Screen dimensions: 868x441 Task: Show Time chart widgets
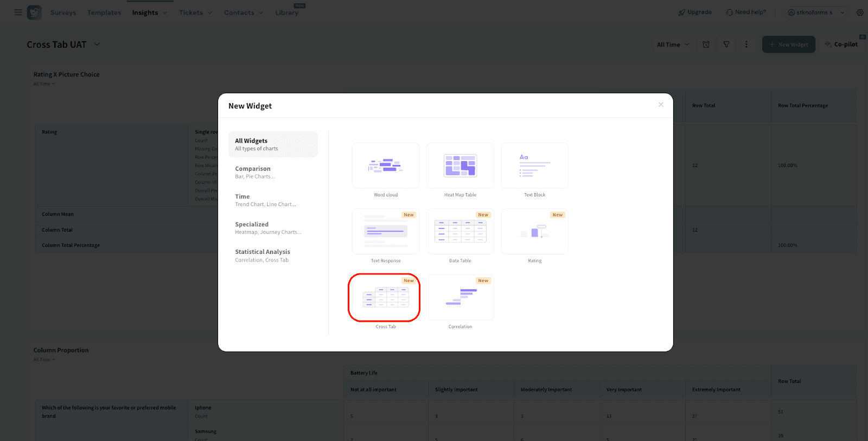273,200
